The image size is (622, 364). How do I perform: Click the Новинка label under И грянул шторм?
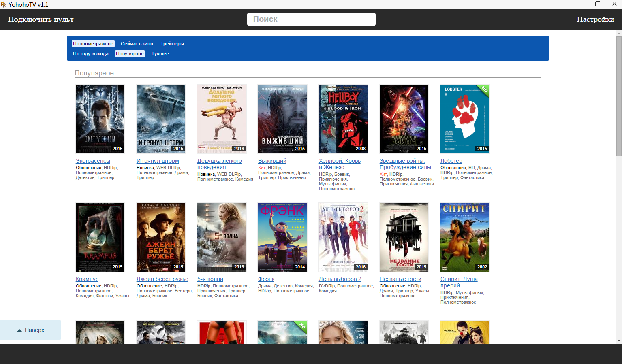tap(145, 168)
